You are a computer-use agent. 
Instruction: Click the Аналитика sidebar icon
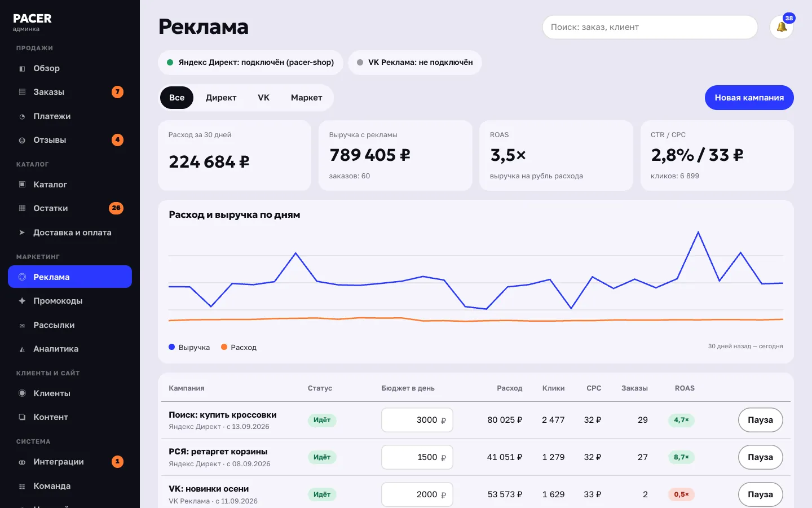pos(22,349)
